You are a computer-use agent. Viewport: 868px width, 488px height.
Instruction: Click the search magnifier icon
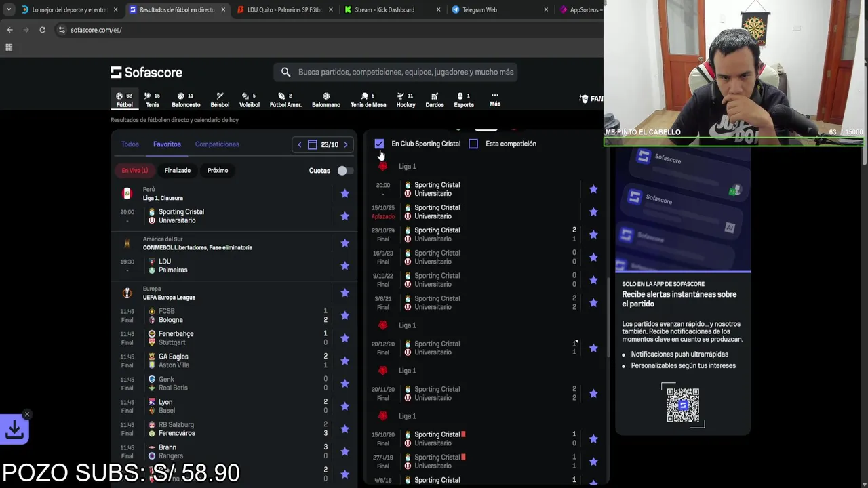[285, 72]
